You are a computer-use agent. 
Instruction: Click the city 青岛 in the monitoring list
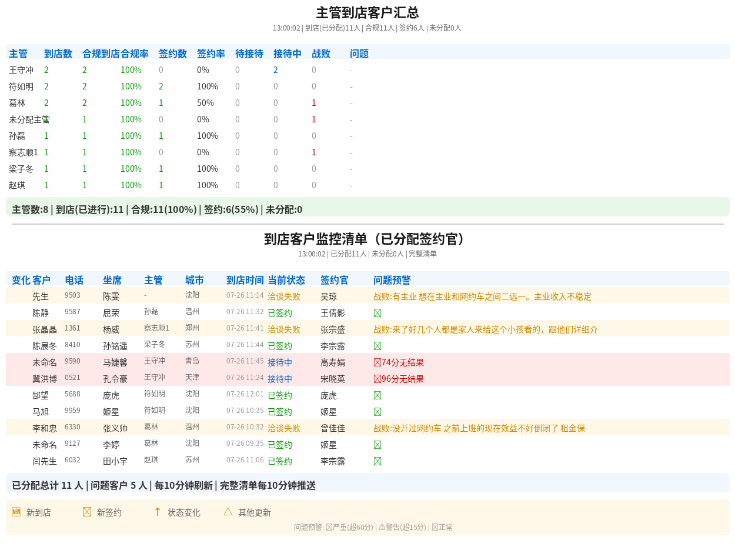(x=192, y=361)
